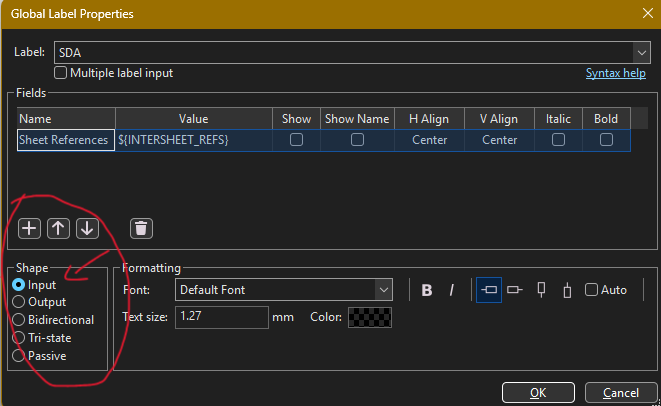Change H Align value Center

pyautogui.click(x=429, y=140)
